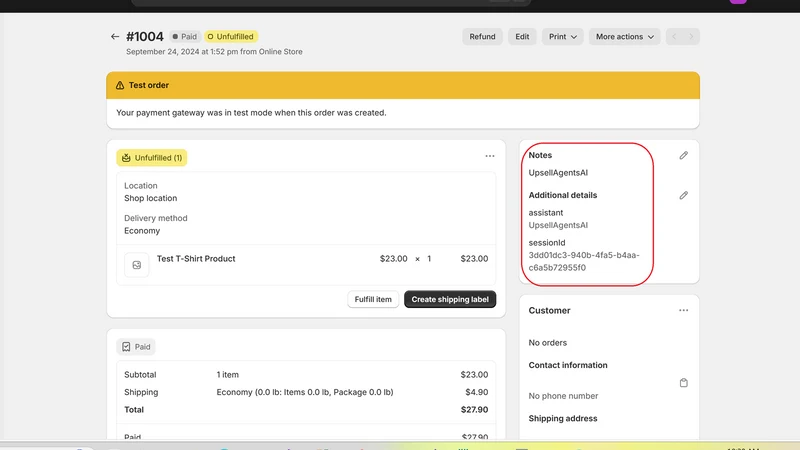Click the Unfulfilled (1) badge
Image resolution: width=800 pixels, height=450 pixels.
pos(152,158)
